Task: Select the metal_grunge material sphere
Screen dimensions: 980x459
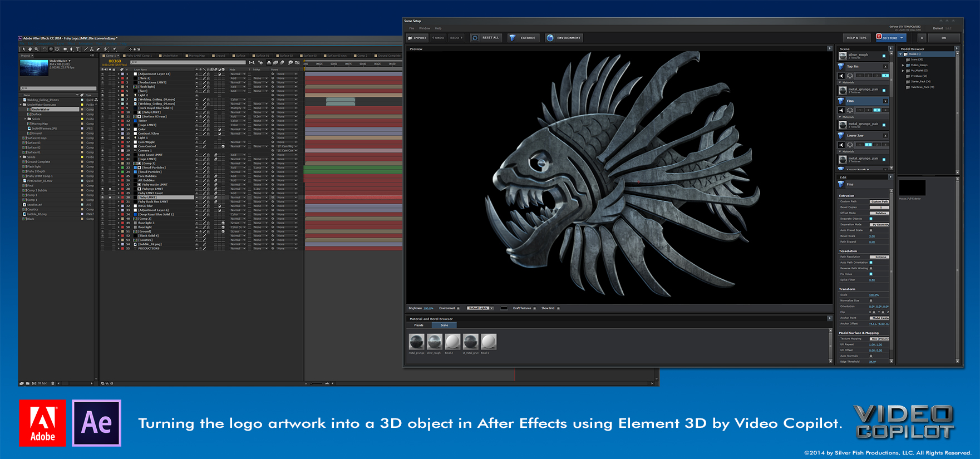Action: click(416, 341)
